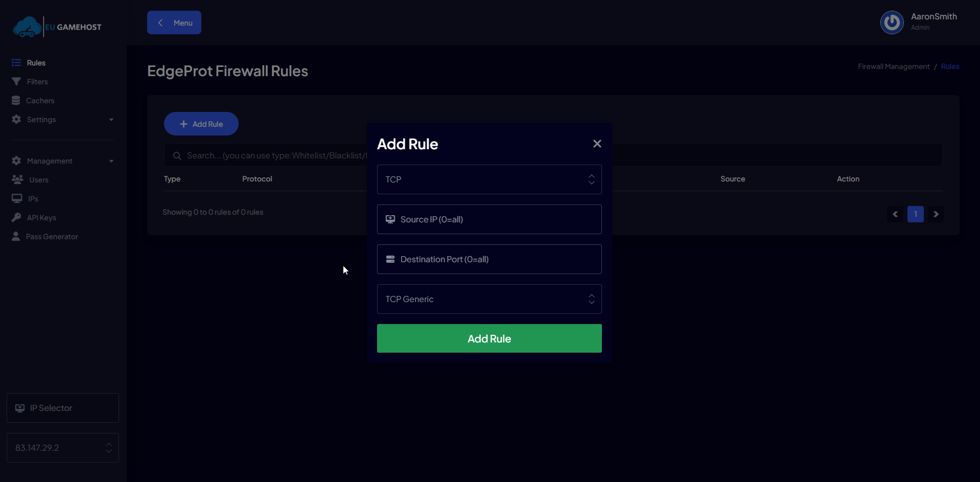980x482 pixels.
Task: Click the Type column header
Action: coord(172,179)
